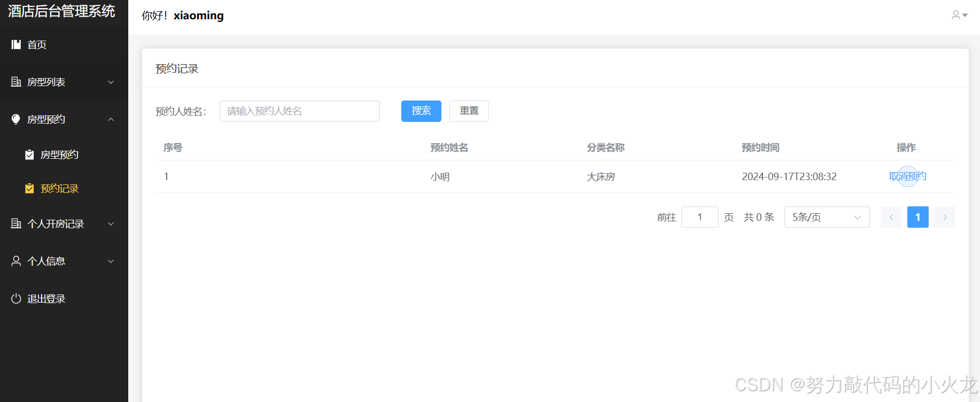Click the 重置 reset button

[469, 111]
